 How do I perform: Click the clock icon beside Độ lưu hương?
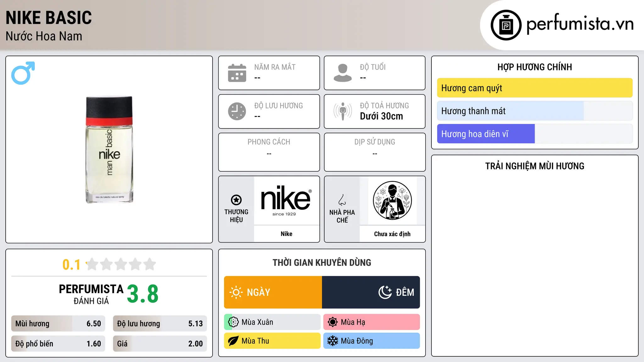click(237, 111)
